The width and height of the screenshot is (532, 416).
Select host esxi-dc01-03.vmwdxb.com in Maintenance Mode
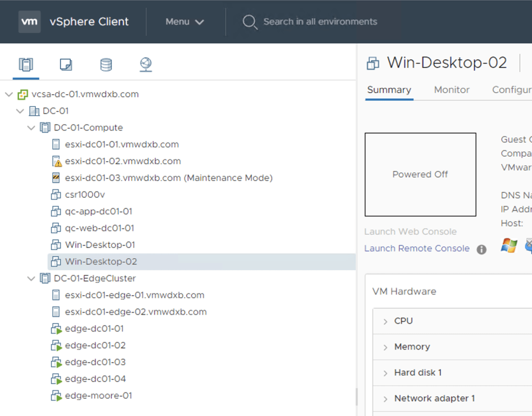(168, 178)
